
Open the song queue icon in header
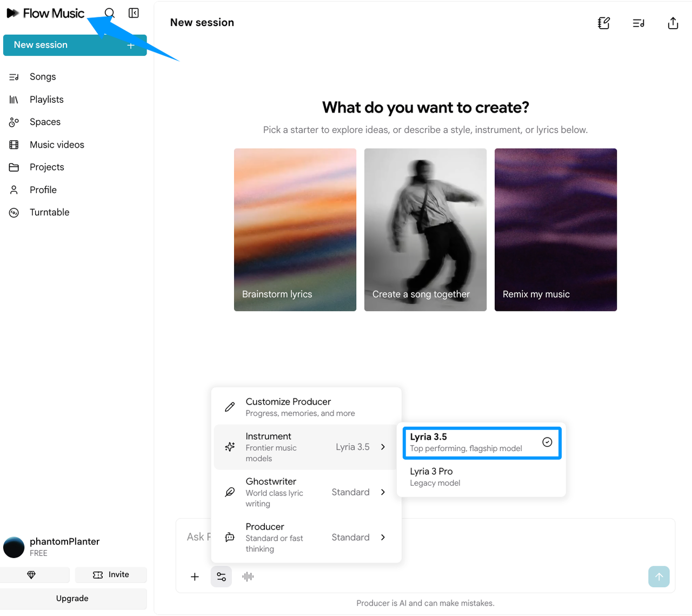pos(638,23)
